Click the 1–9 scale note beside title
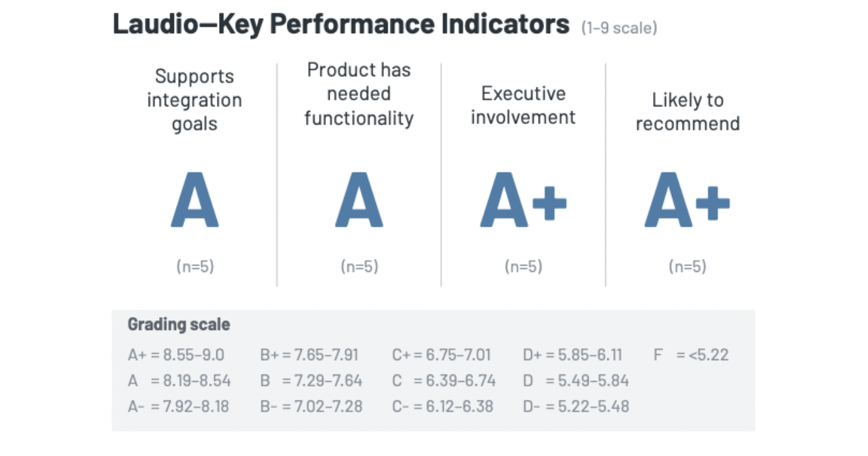Viewport: 868px width, 456px height. coord(619,28)
